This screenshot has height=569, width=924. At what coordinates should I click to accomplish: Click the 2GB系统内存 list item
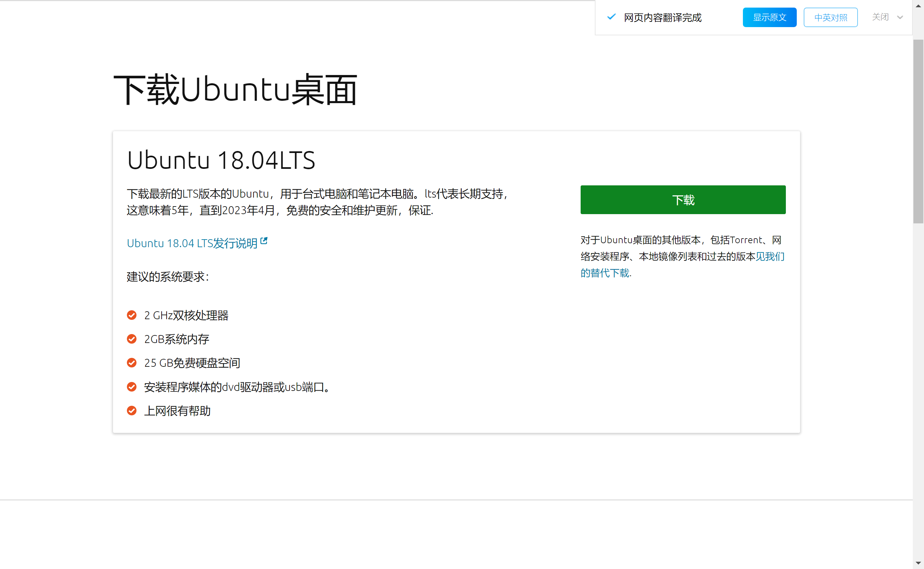[x=176, y=339]
